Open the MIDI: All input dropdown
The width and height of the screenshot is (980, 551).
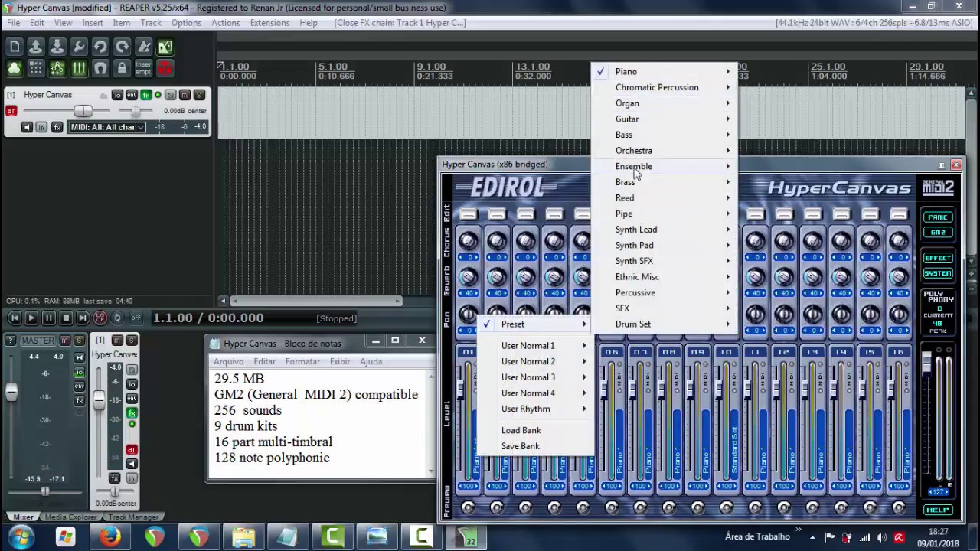[x=107, y=127]
